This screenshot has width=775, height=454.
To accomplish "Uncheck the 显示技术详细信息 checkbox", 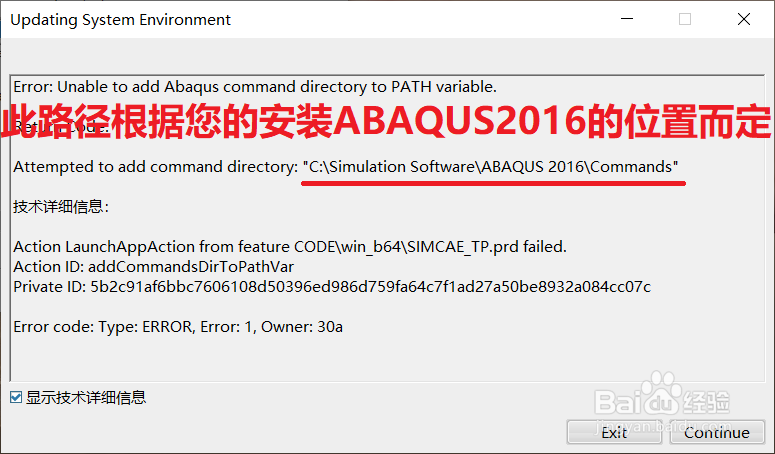I will click(16, 397).
